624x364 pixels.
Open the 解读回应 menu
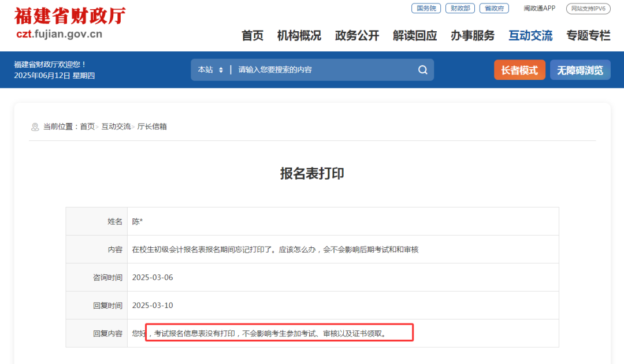(x=411, y=36)
